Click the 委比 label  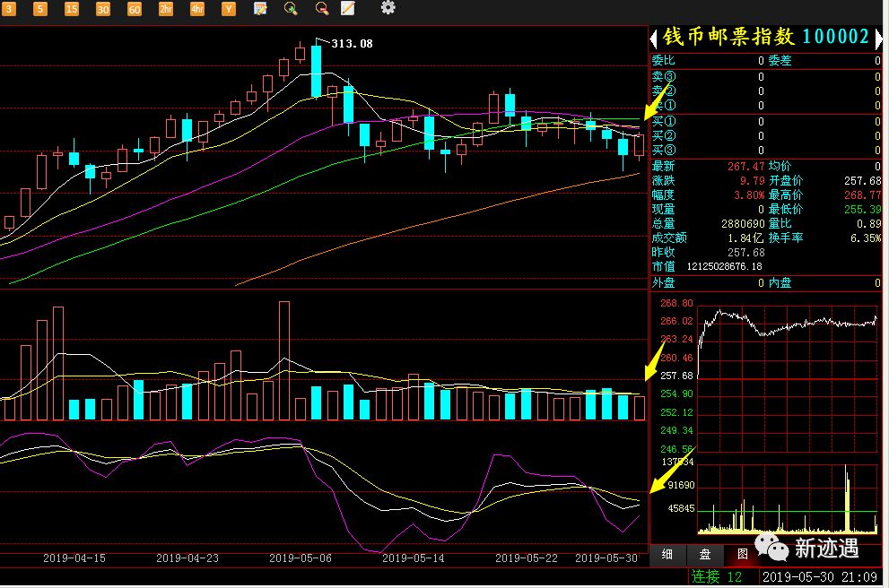[x=663, y=61]
